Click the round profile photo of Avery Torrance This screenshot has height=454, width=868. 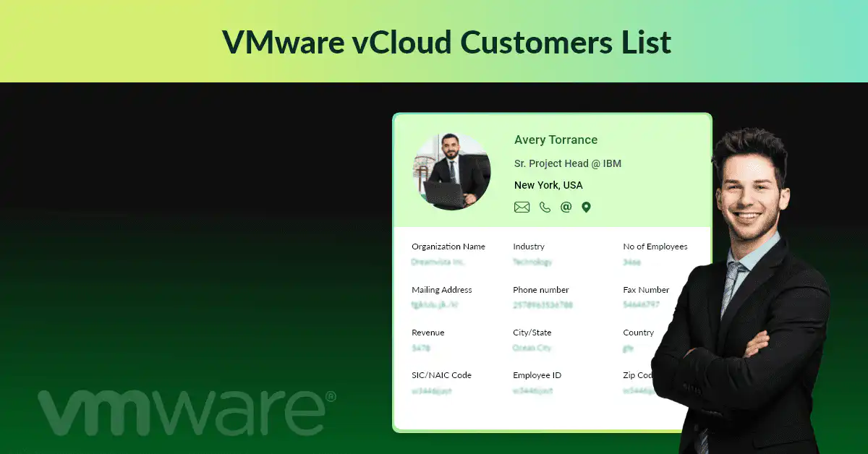pyautogui.click(x=452, y=171)
